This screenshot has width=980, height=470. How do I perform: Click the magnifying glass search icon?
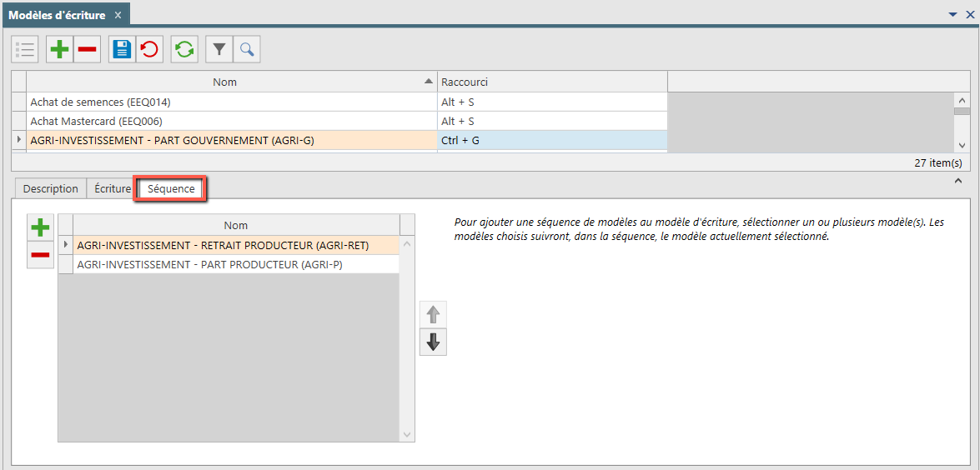247,49
